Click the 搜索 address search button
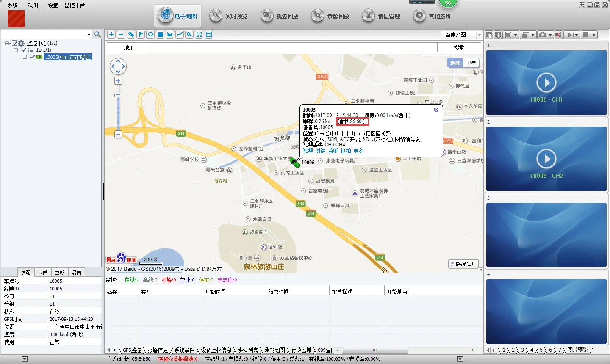Screen dimensions: 610x364 pyautogui.click(x=459, y=47)
